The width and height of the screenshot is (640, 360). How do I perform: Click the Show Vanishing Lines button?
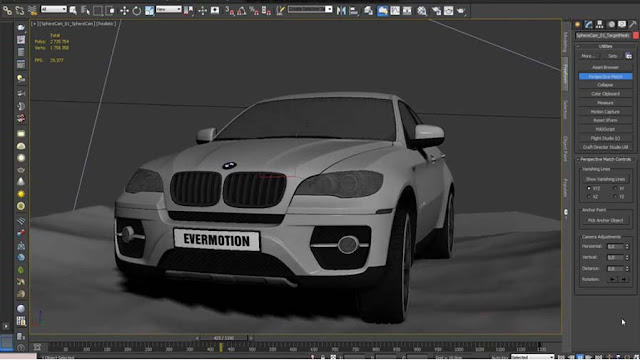tap(605, 179)
